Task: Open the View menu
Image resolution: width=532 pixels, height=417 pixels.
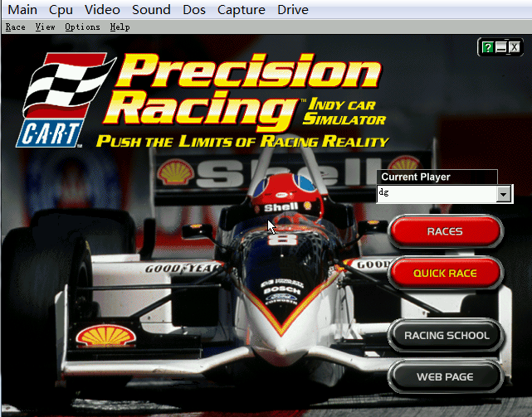Action: pos(45,27)
